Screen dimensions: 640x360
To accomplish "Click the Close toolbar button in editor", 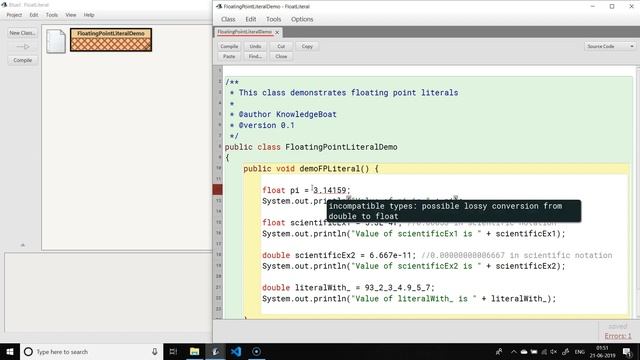I will pos(281,56).
